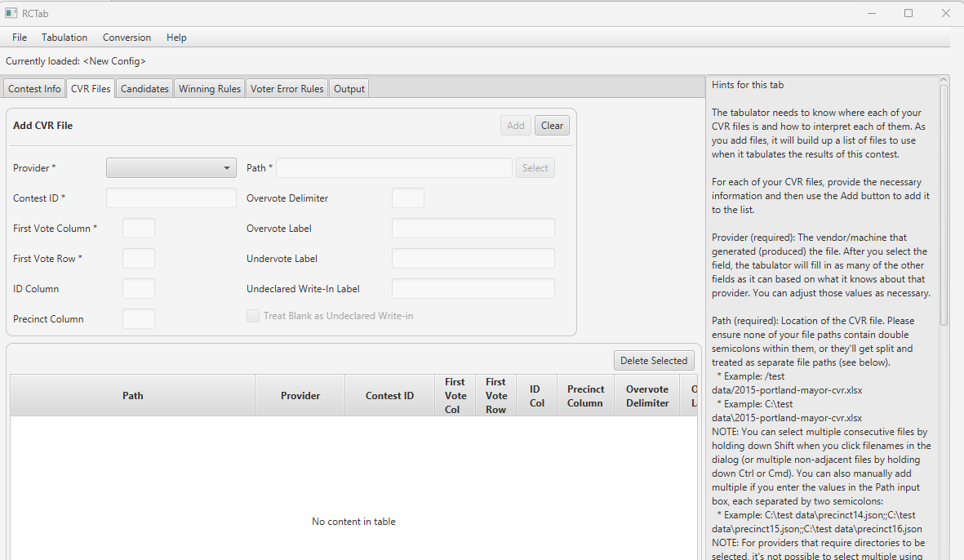Switch to the Output tab
This screenshot has width=964, height=560.
click(x=349, y=88)
